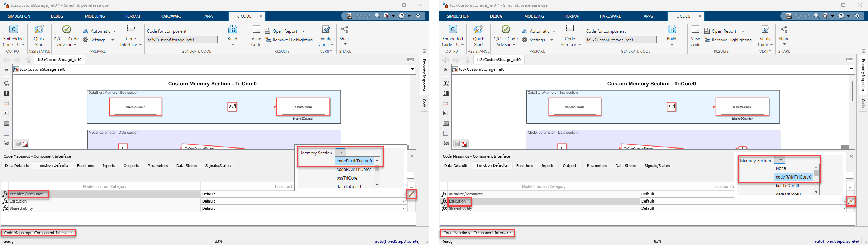Click pencil edit icon on right window Execution row
This screenshot has height=245, width=868.
click(x=850, y=202)
